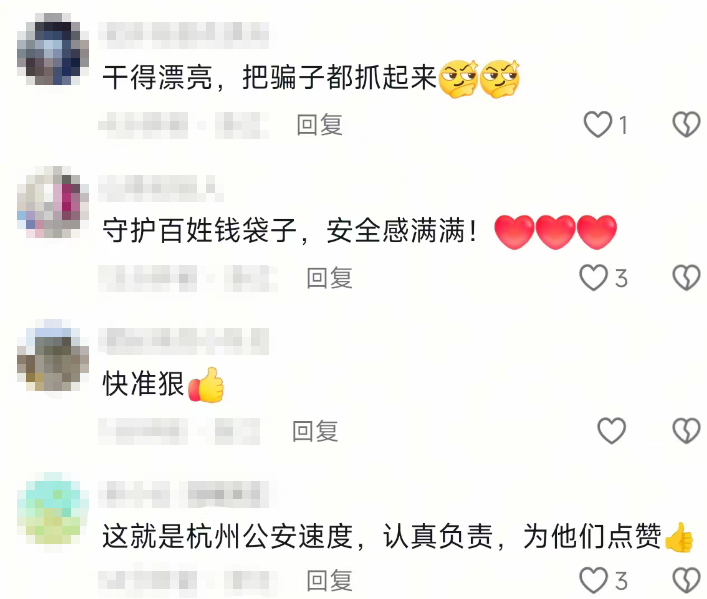Dislike the comment about catching scammers

(686, 124)
